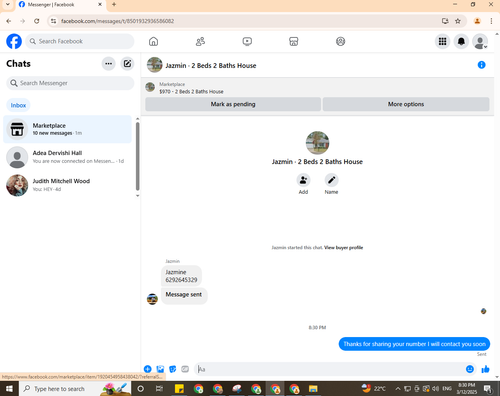Open the notifications bell
Screen dimensions: 500x396
pyautogui.click(x=461, y=41)
